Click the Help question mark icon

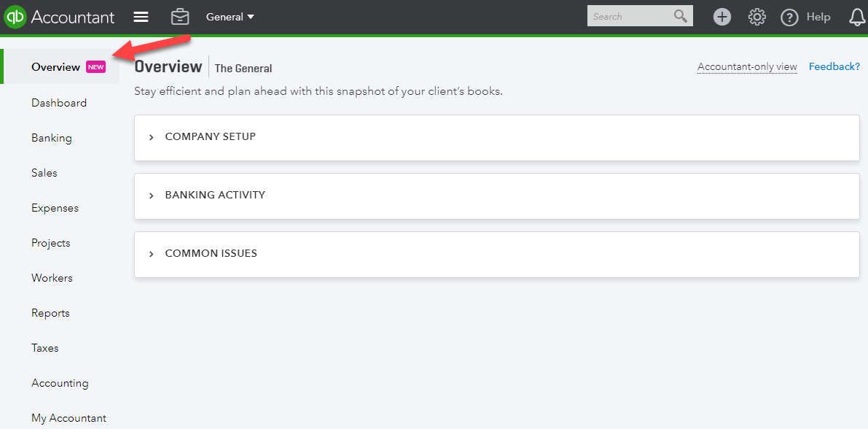[x=789, y=18]
